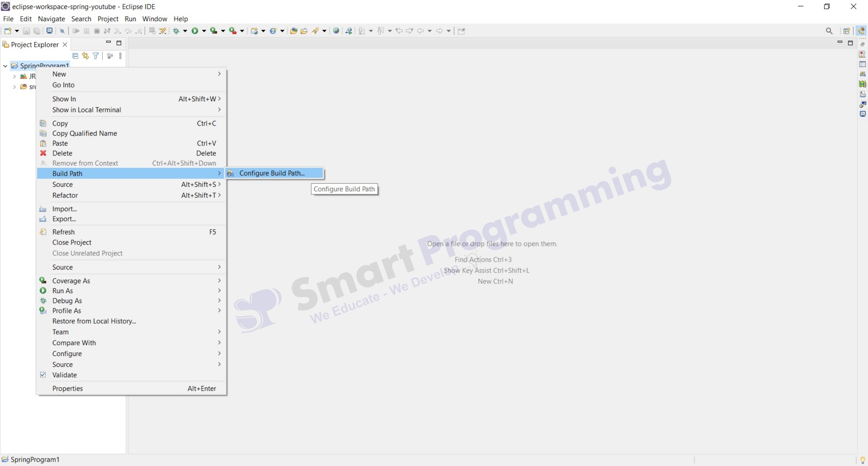Open the Web Browser globe icon

pos(336,31)
